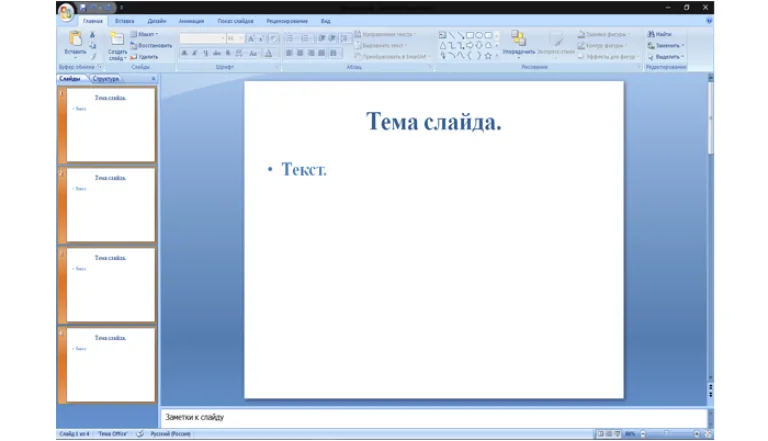This screenshot has height=441, width=768.
Task: Click in the Заметки к слайду notes field
Action: point(434,417)
